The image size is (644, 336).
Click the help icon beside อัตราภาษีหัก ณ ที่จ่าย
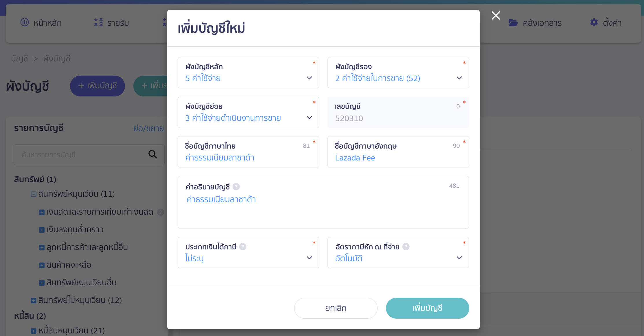point(406,246)
